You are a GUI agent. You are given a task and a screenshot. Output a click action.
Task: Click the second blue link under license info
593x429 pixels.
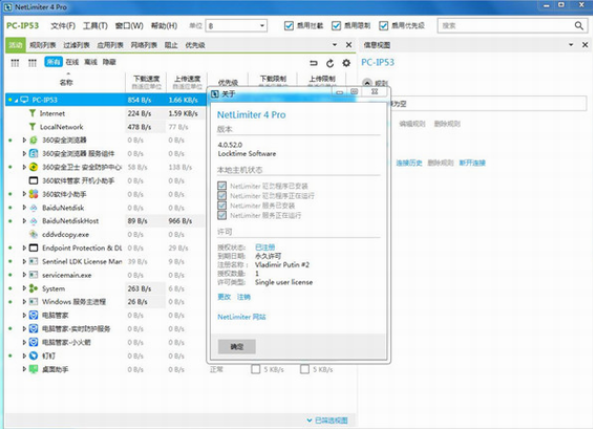pyautogui.click(x=244, y=297)
